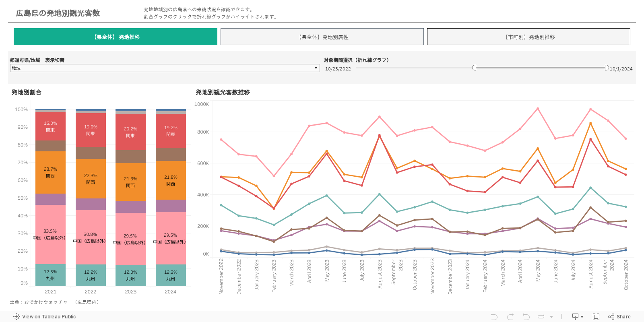The image size is (644, 322).
Task: Switch to the 【県全体】発地別属性 tab
Action: click(322, 37)
